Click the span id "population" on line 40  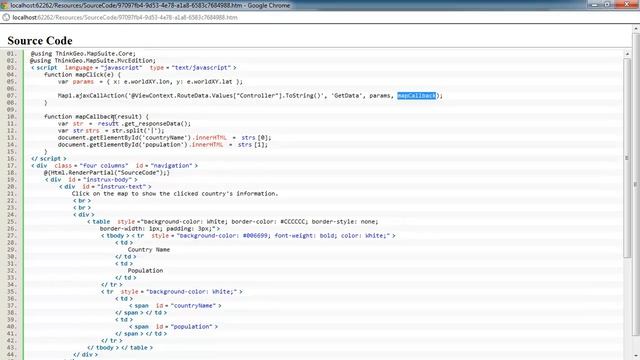191,327
